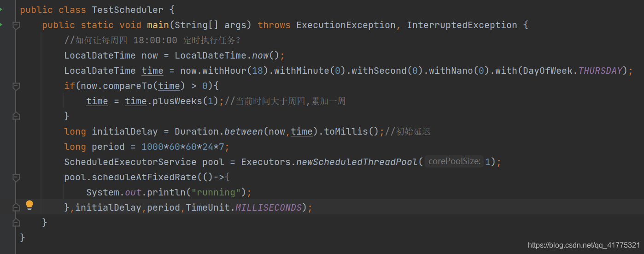Click the italic between method
The height and width of the screenshot is (254, 644).
[244, 131]
